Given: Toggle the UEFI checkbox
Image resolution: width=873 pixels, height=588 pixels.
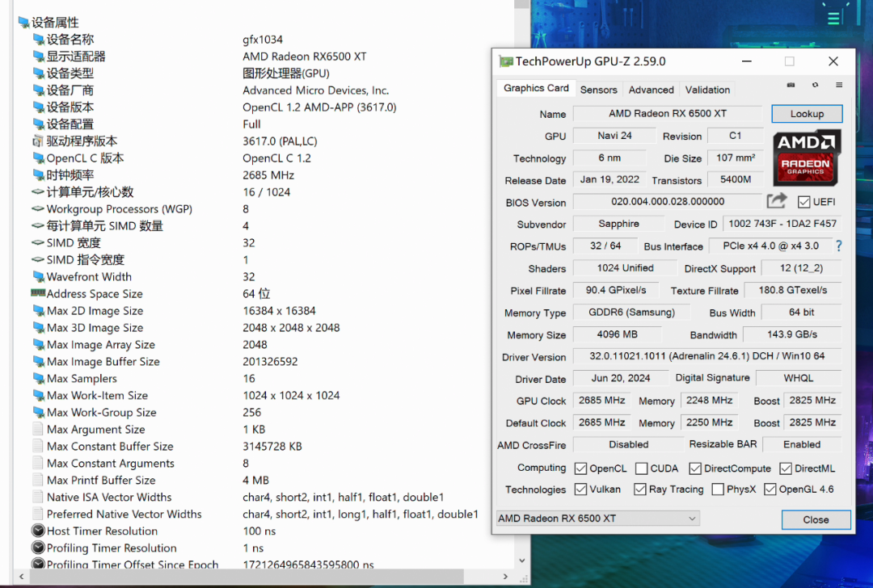Looking at the screenshot, I should (803, 202).
